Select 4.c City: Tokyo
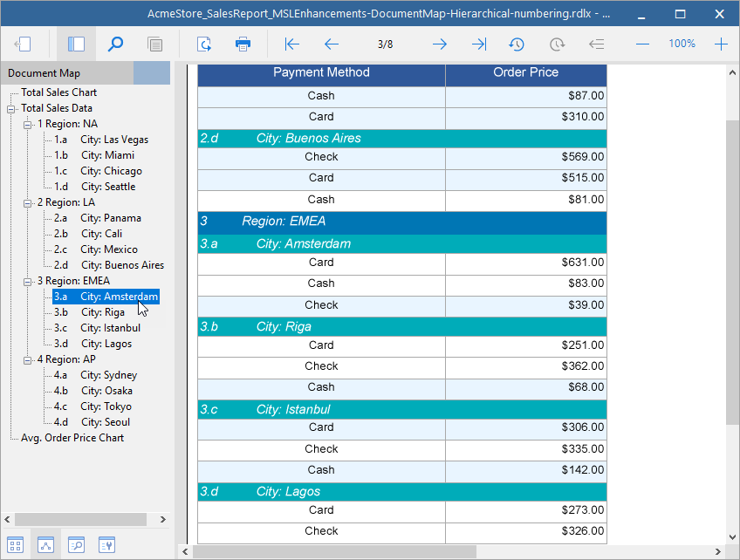This screenshot has height=560, width=740. point(92,406)
